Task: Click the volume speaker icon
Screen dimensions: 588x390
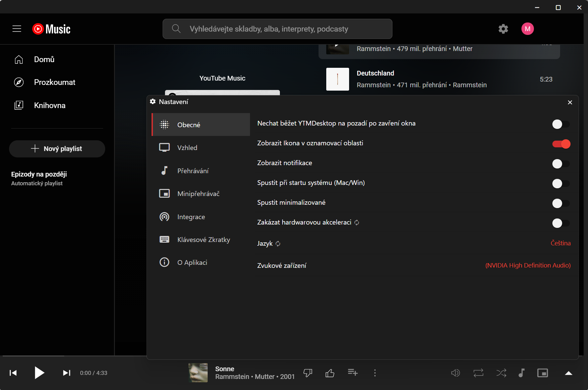Action: (455, 373)
